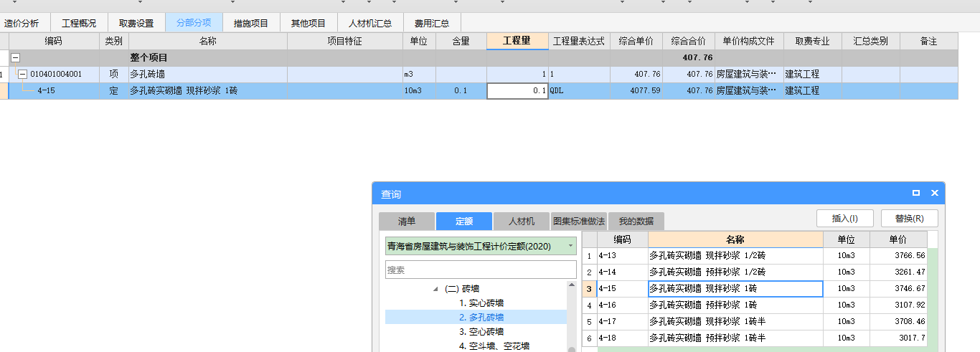Select the 清单 tab in the 查询 dialog
Viewport: 980px width, 352px height.
[406, 222]
